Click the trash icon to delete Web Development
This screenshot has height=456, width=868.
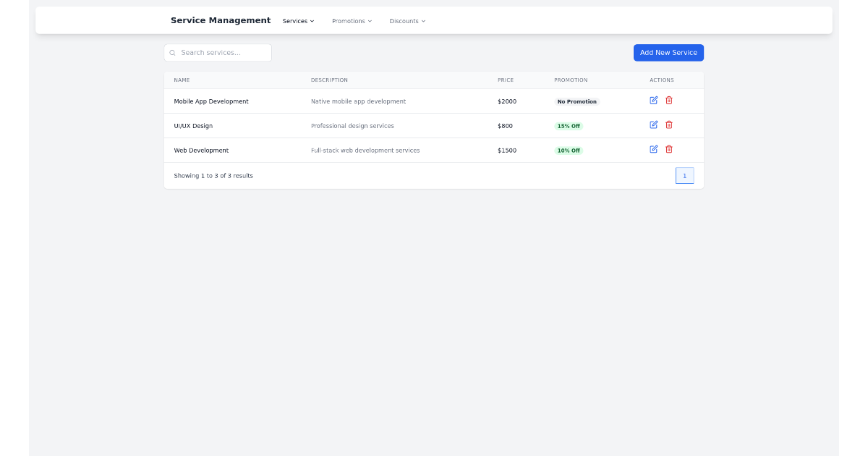[x=669, y=149]
